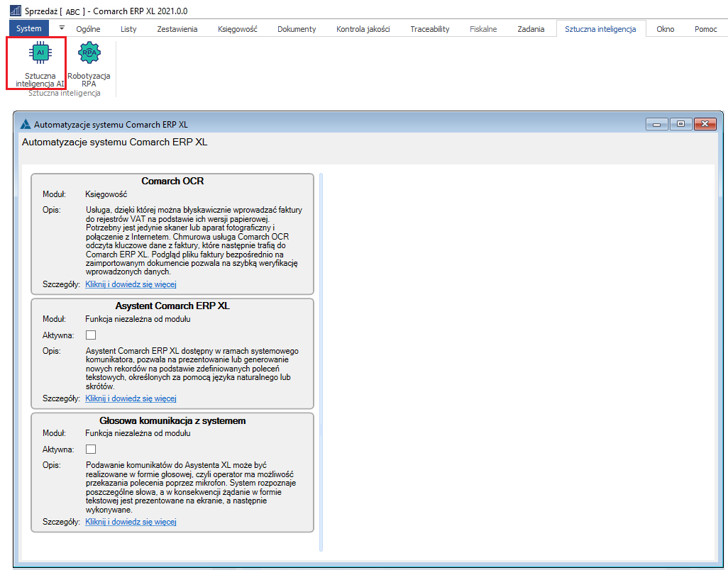Follow the Asystent Comarch ERP XL details link
728x570 pixels.
pyautogui.click(x=131, y=398)
